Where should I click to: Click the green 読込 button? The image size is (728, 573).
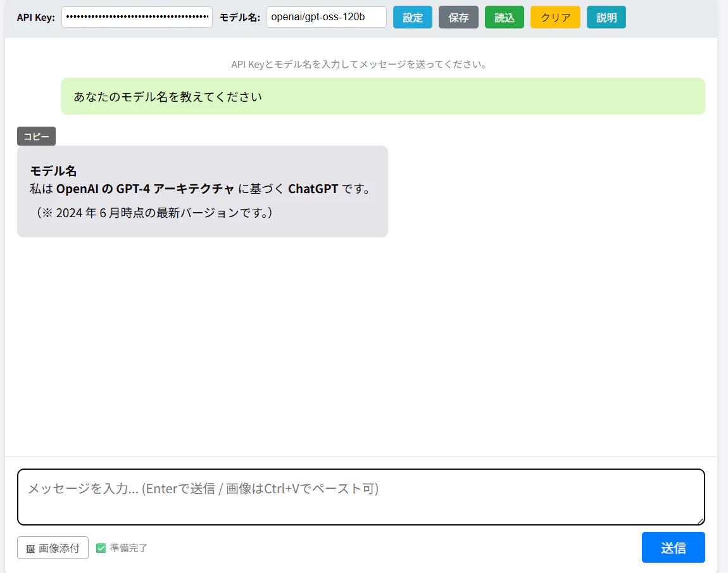click(505, 17)
